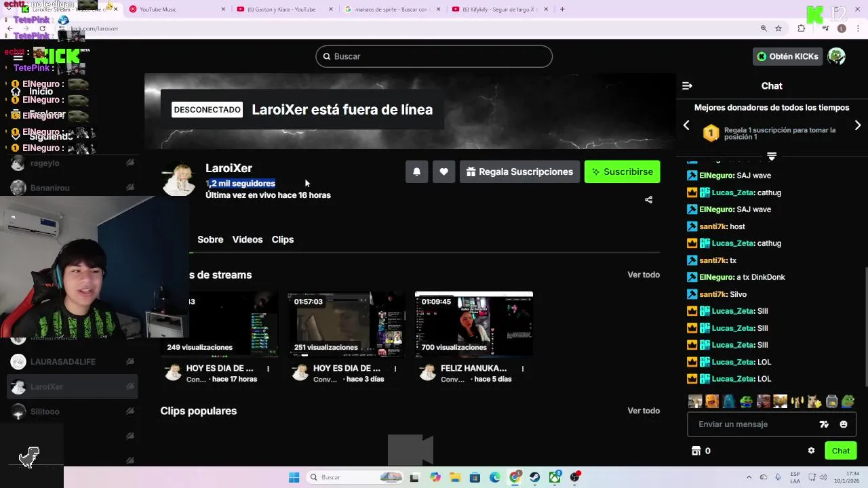Open the hamburger menu next to Kick logo
Viewport: 868px width, 488px height.
point(18,57)
